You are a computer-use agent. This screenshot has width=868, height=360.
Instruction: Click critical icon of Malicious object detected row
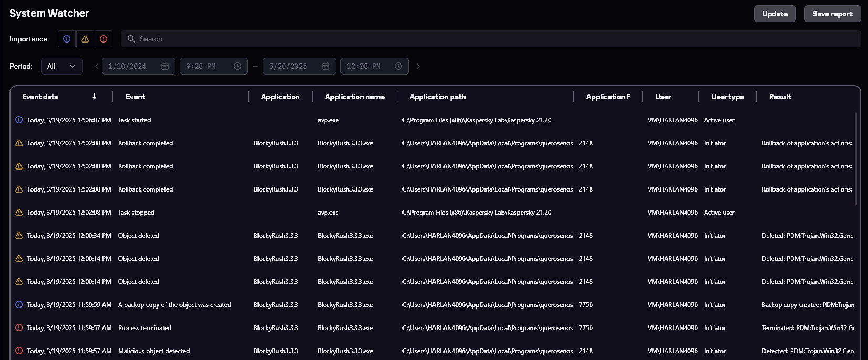[19, 351]
